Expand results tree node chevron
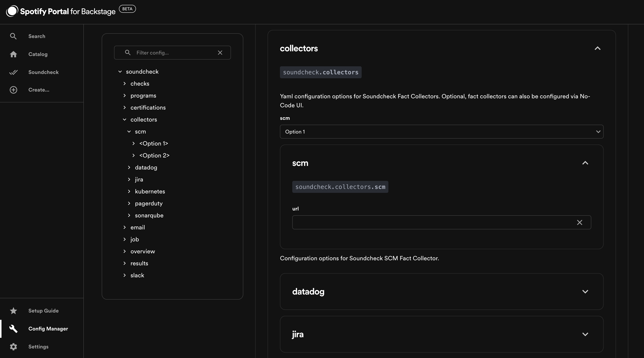The height and width of the screenshot is (358, 644). (x=125, y=263)
